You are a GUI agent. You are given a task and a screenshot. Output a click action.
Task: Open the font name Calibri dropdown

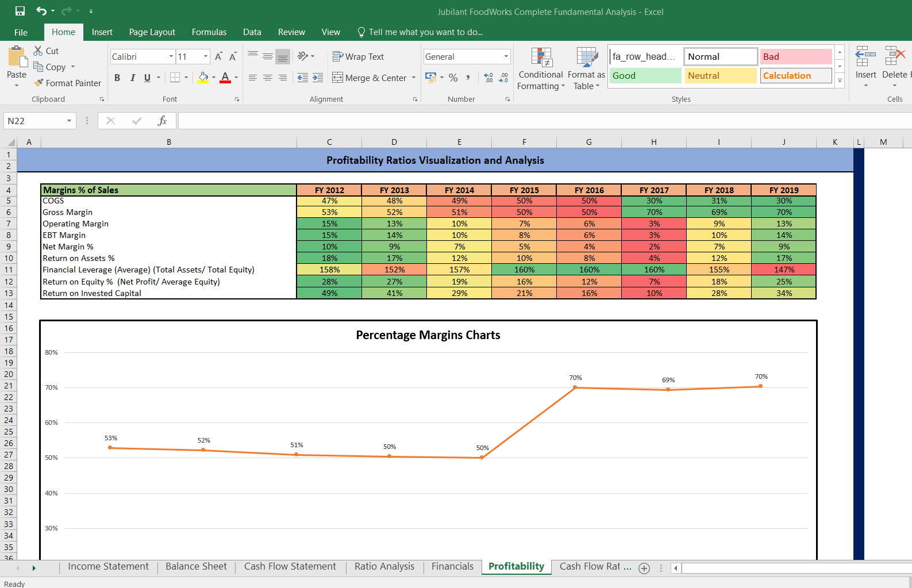click(171, 56)
